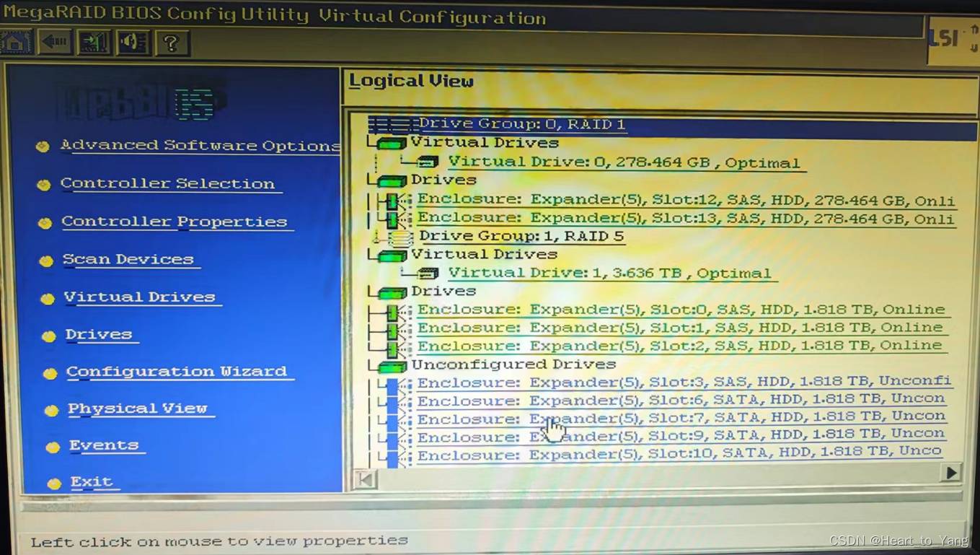Click the Back arrow toolbar icon
Screen dimensions: 980x555
pos(55,43)
